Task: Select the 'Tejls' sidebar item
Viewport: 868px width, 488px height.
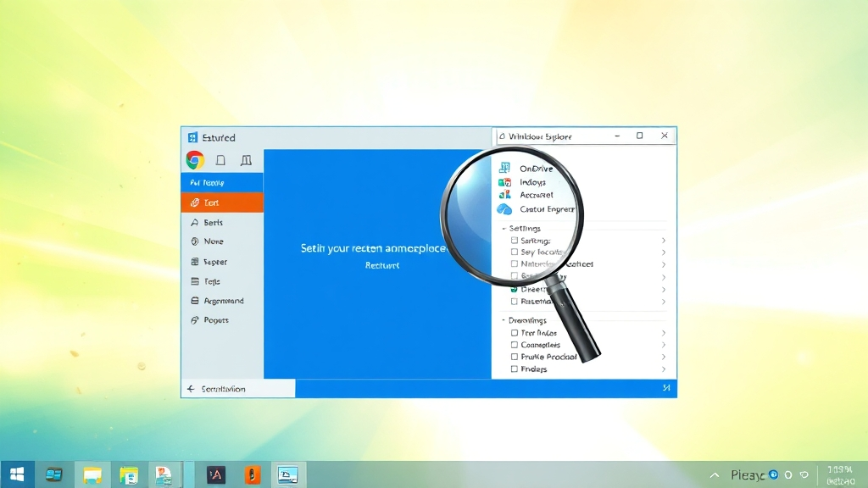Action: click(x=222, y=281)
